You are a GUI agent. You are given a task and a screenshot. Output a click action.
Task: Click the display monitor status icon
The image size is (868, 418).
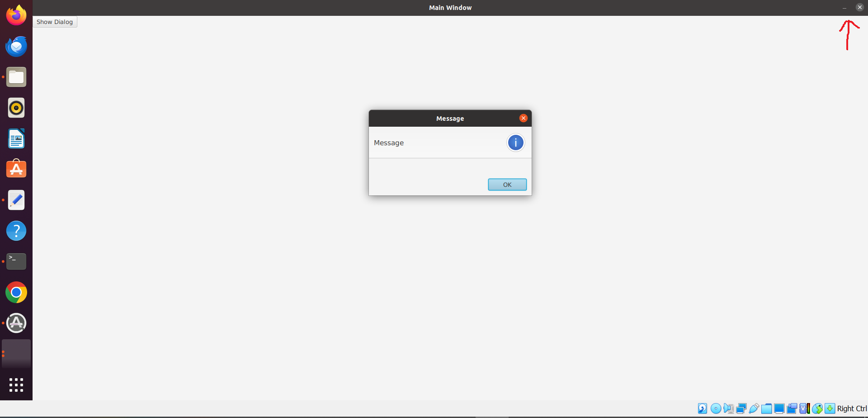tap(779, 408)
